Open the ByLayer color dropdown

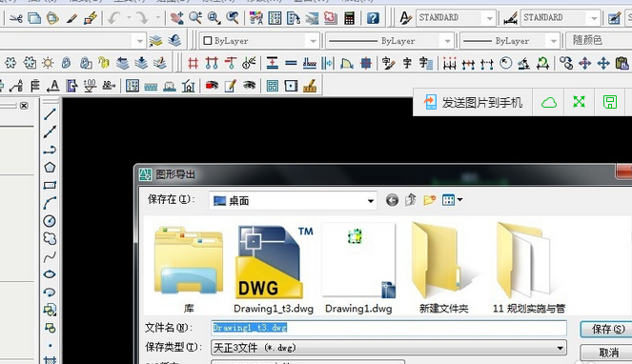[313, 41]
